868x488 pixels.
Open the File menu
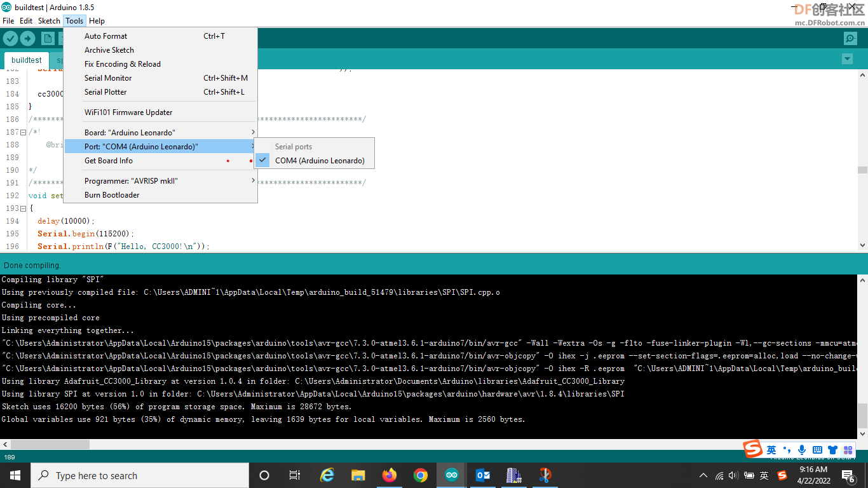[8, 21]
